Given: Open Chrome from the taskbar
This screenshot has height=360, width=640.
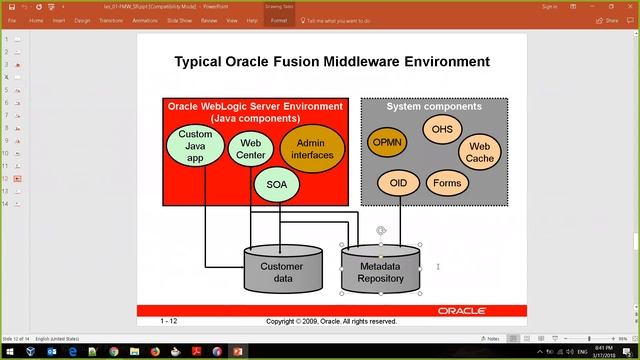Looking at the screenshot, I should click(114, 351).
